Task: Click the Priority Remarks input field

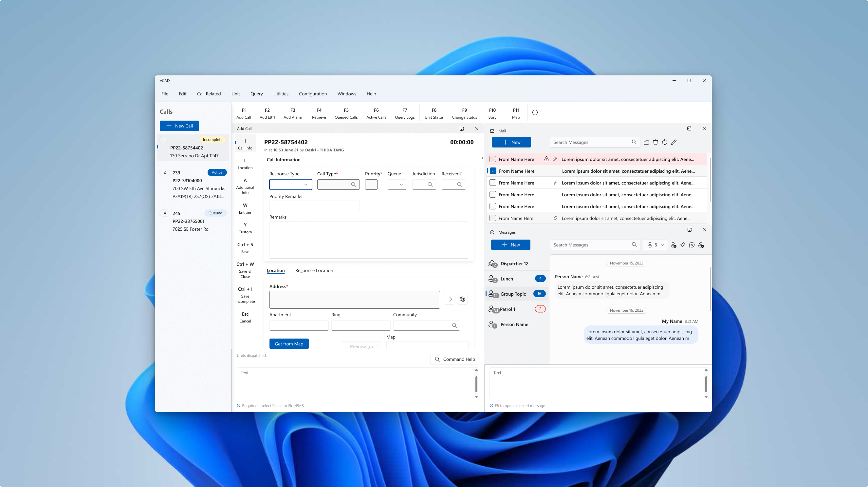Action: coord(314,206)
